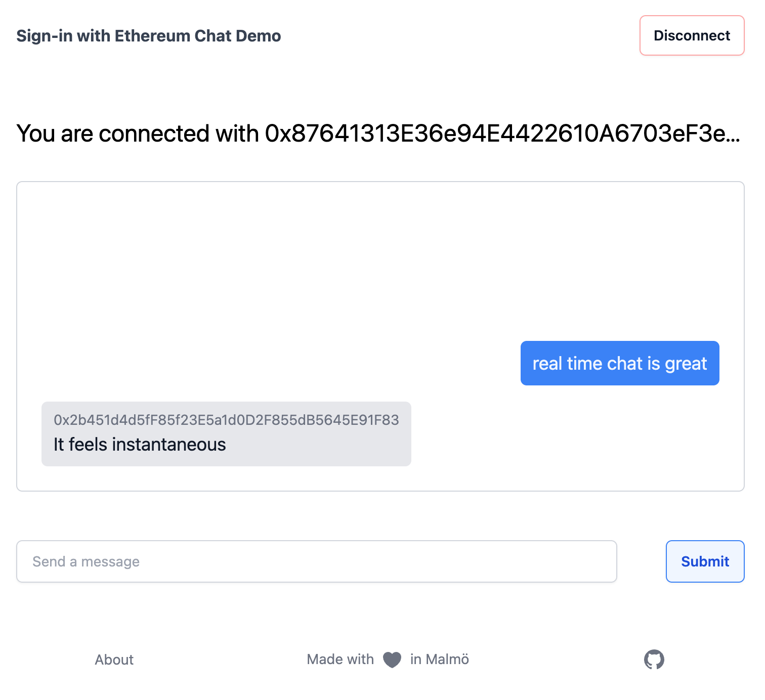Click the "You are connected with" text
The width and height of the screenshot is (765, 700).
pos(138,134)
